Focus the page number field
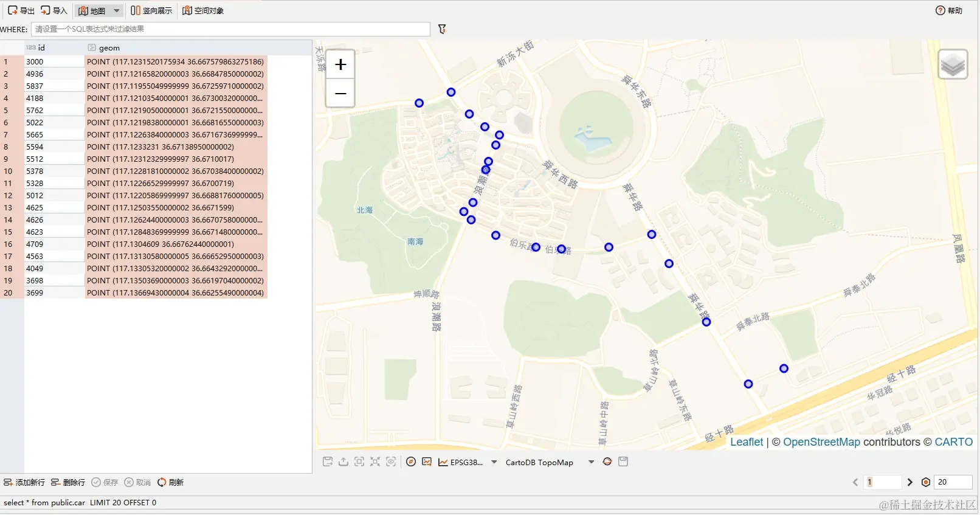980x515 pixels. [883, 482]
